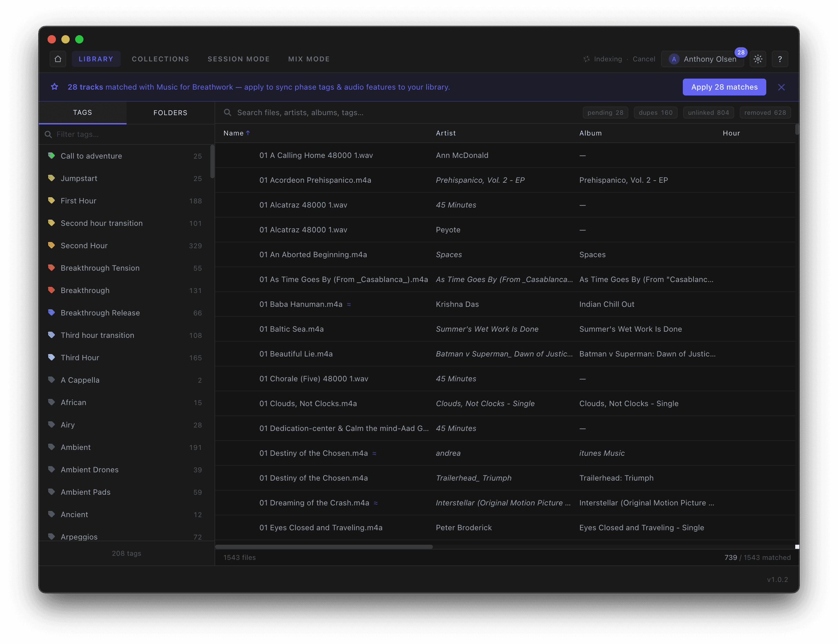Click the similarity icon beside Dreaming of the Crash
Viewport: 838px width, 644px height.
click(376, 503)
